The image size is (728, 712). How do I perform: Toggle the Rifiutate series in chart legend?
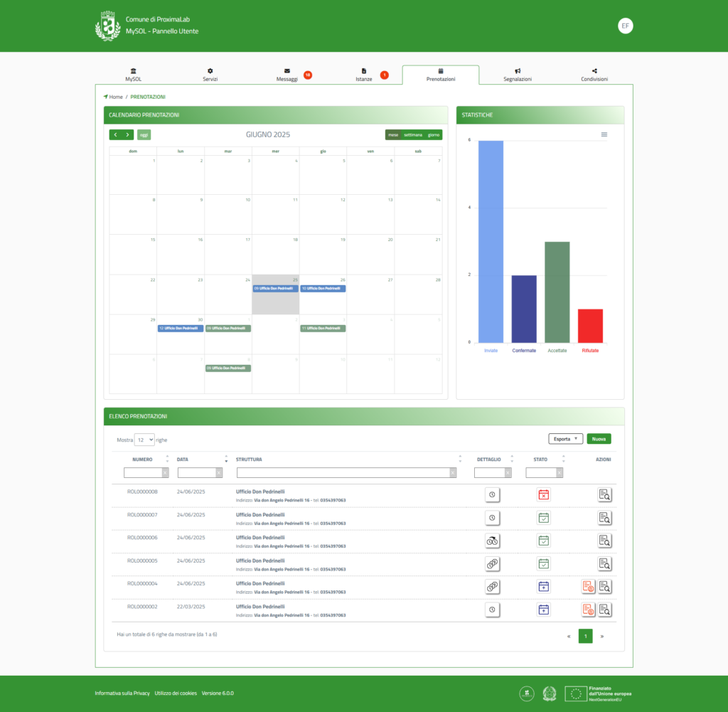(590, 351)
